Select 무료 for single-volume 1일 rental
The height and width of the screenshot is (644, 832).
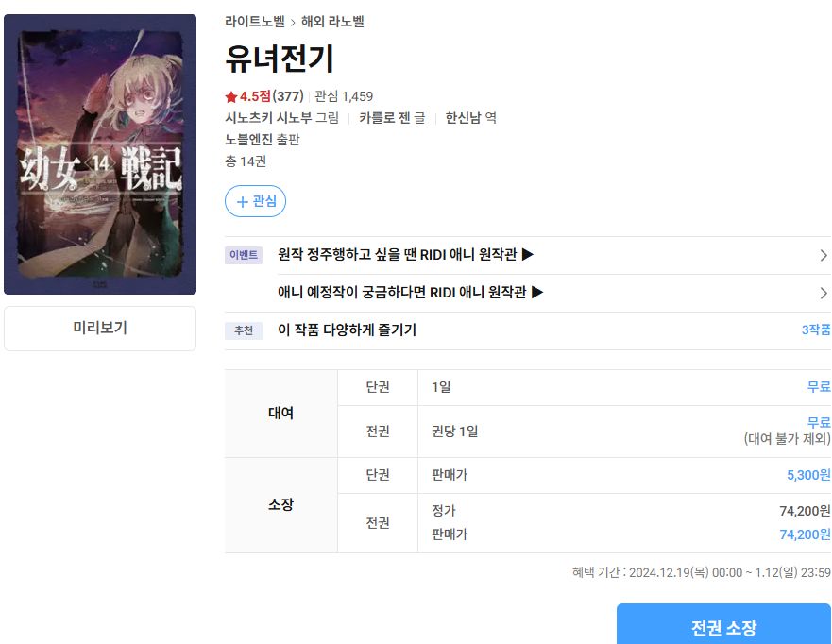pos(819,387)
